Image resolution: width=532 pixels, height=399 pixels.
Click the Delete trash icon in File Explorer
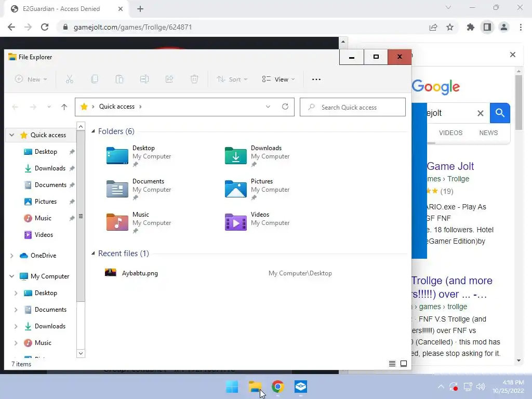[194, 79]
